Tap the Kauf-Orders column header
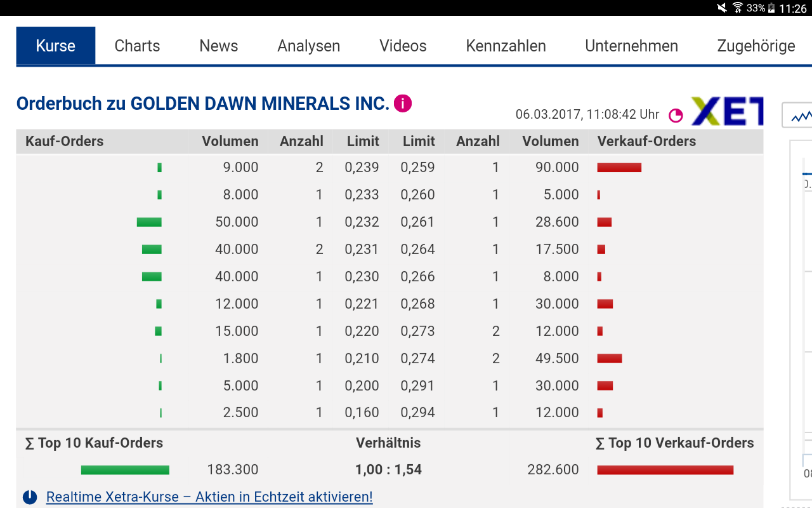The image size is (812, 508). coord(65,141)
